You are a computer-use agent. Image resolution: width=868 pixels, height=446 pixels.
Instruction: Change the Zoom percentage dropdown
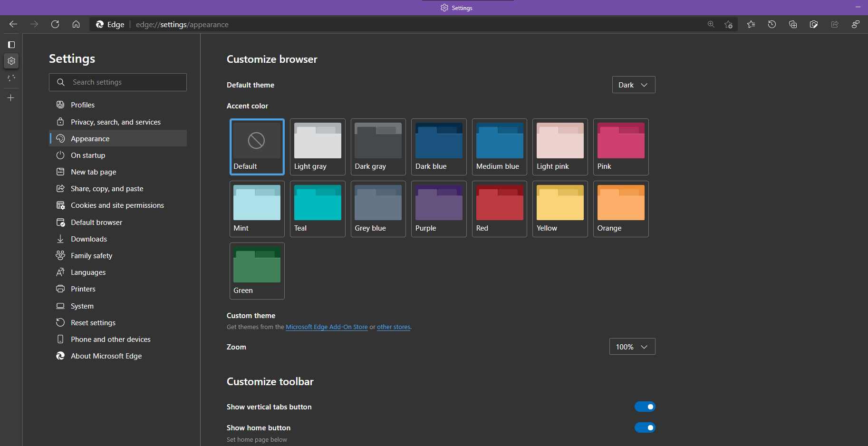click(x=632, y=346)
